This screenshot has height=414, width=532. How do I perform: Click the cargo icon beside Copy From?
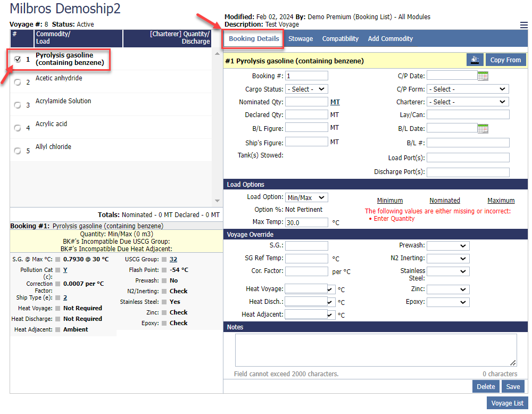476,60
